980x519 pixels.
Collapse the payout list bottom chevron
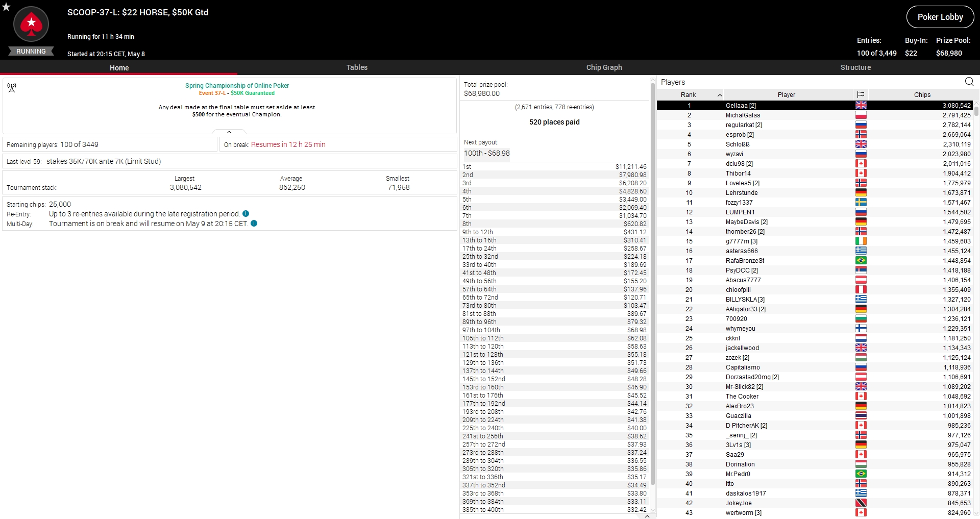pos(647,516)
